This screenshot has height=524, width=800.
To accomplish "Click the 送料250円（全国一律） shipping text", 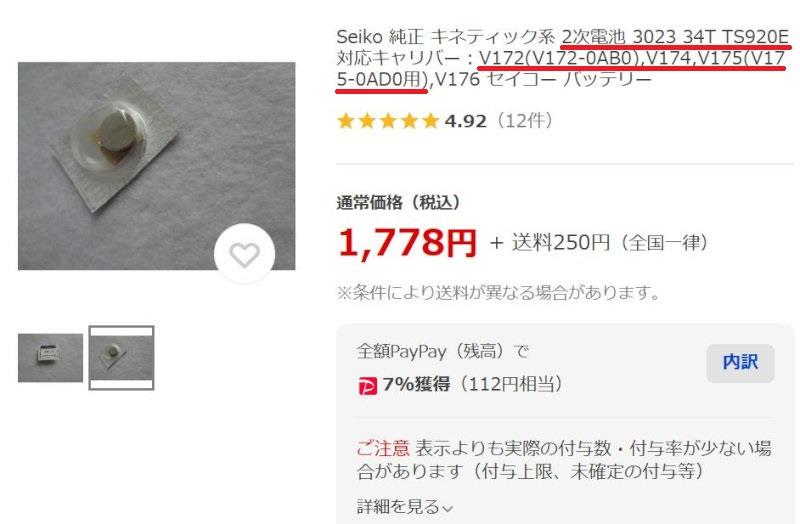I will (x=610, y=242).
